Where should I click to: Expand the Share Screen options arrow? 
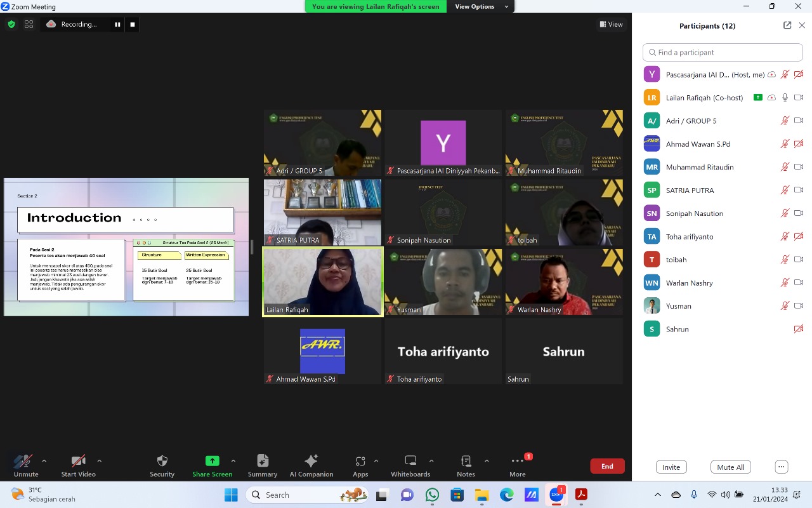[233, 461]
